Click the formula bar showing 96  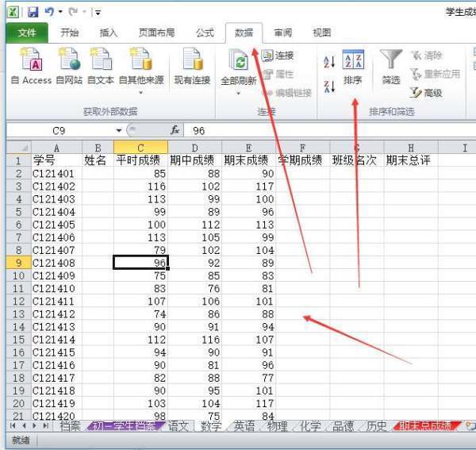(329, 131)
